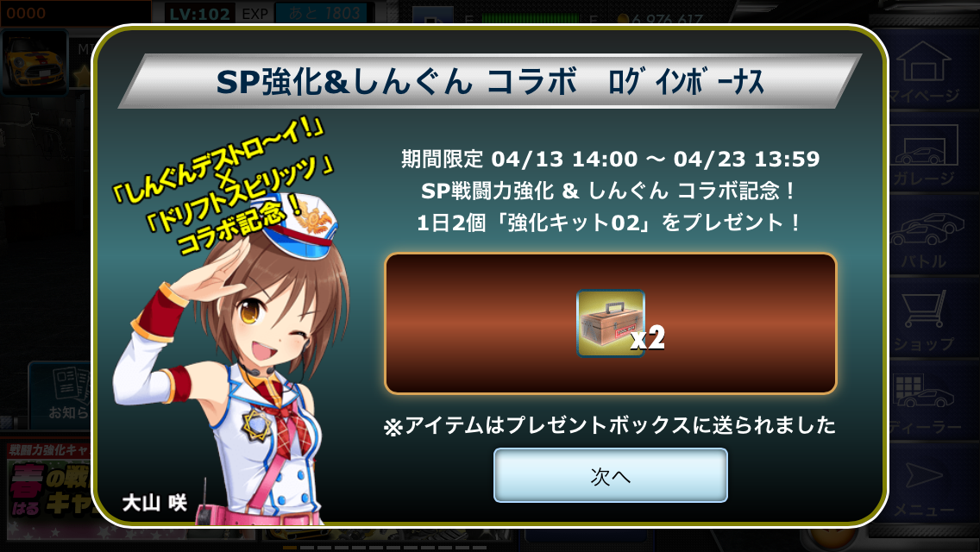Tap the 次へ button
This screenshot has height=552, width=980.
(x=610, y=475)
